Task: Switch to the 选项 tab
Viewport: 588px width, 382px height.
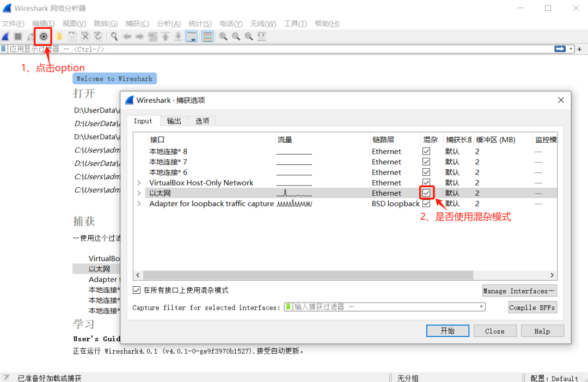Action: (x=202, y=121)
